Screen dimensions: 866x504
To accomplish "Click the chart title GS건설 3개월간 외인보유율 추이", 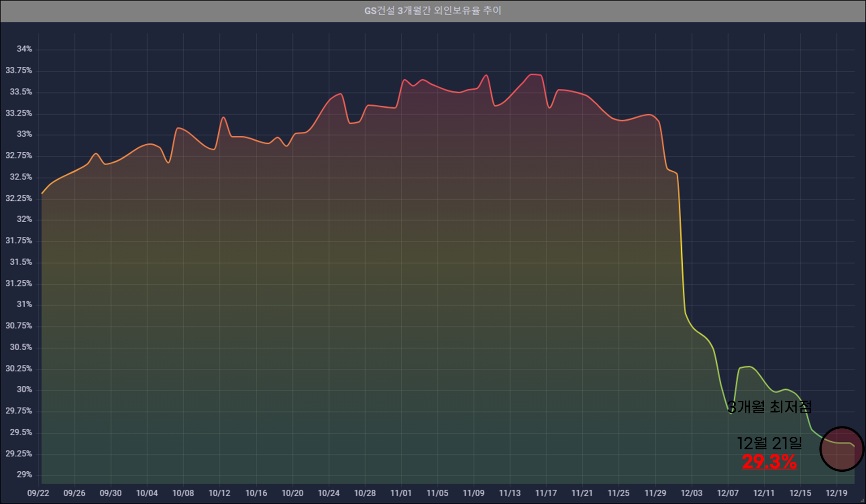I will click(433, 10).
